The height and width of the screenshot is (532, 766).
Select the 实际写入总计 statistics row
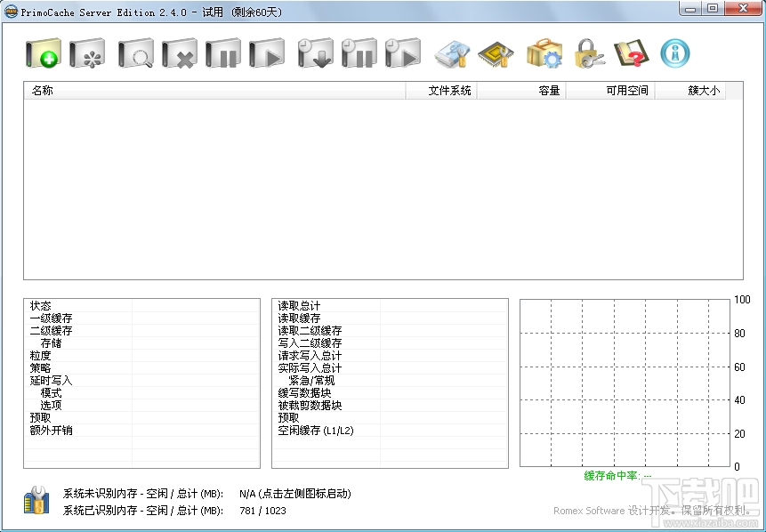click(x=390, y=367)
